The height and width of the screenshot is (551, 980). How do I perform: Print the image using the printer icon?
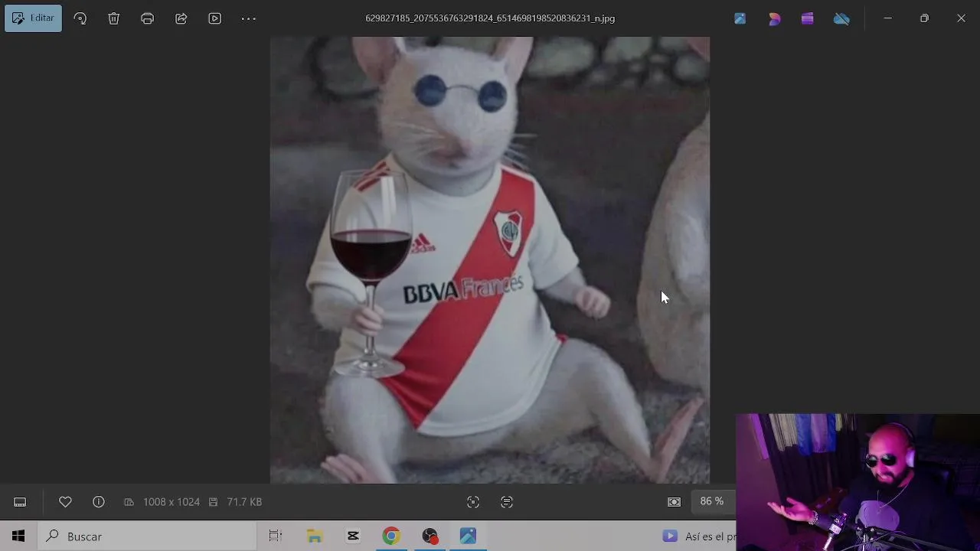click(148, 18)
